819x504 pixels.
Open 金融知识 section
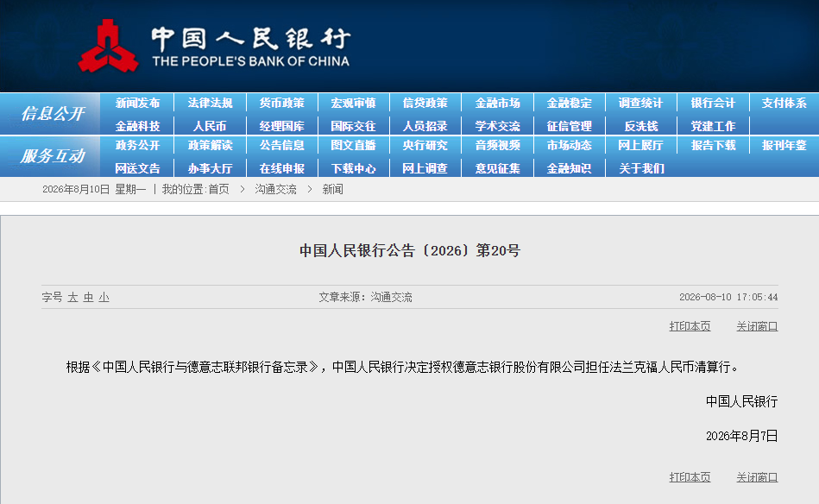tap(569, 168)
